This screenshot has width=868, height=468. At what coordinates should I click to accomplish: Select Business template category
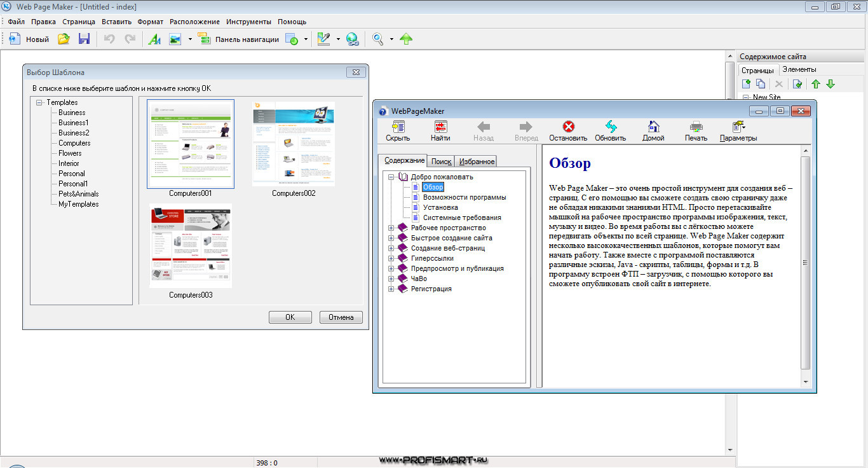72,113
